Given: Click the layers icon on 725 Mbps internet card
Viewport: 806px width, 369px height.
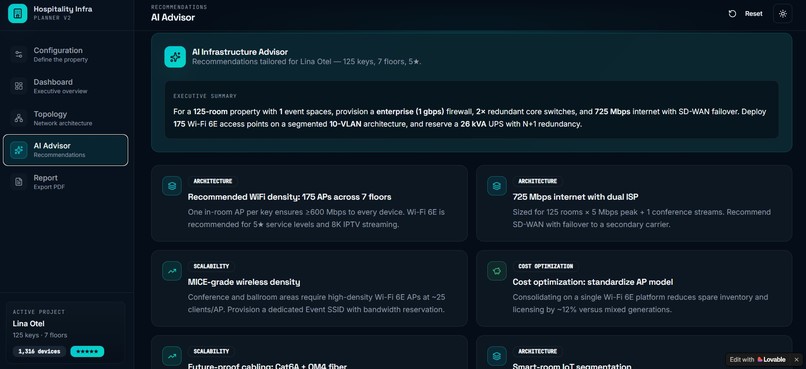Looking at the screenshot, I should tap(497, 186).
